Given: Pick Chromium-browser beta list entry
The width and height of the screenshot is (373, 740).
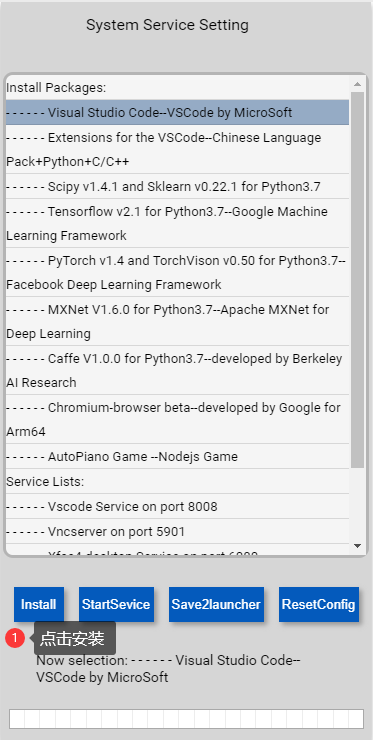Looking at the screenshot, I should click(x=178, y=420).
